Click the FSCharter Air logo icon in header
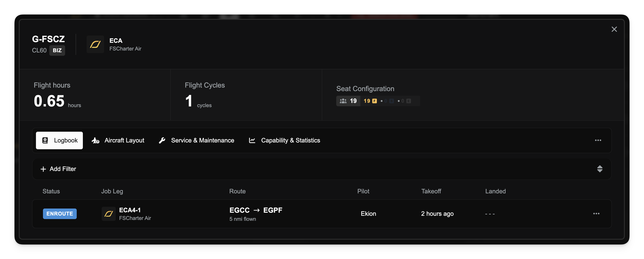644x259 pixels. pyautogui.click(x=95, y=44)
